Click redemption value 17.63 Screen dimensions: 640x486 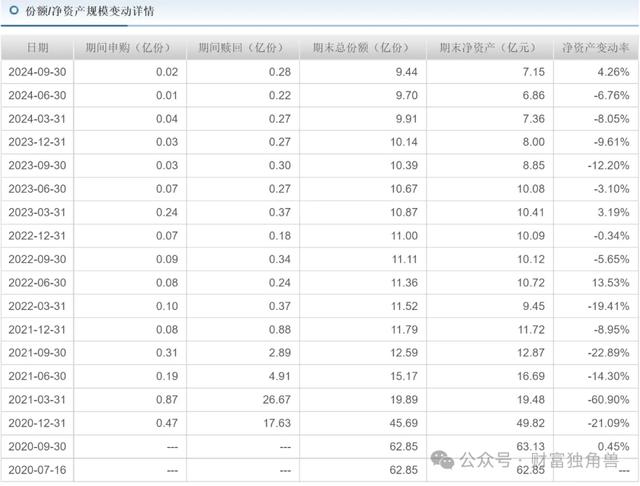click(x=277, y=423)
